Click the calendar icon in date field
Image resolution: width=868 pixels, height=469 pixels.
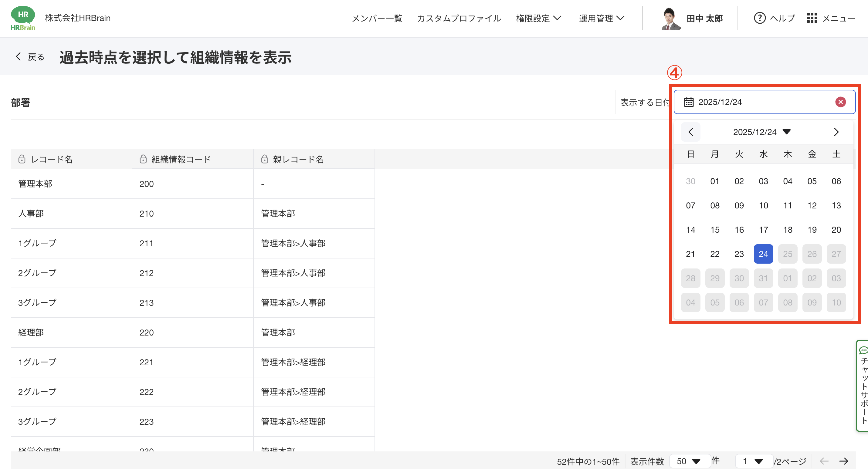[x=689, y=102]
